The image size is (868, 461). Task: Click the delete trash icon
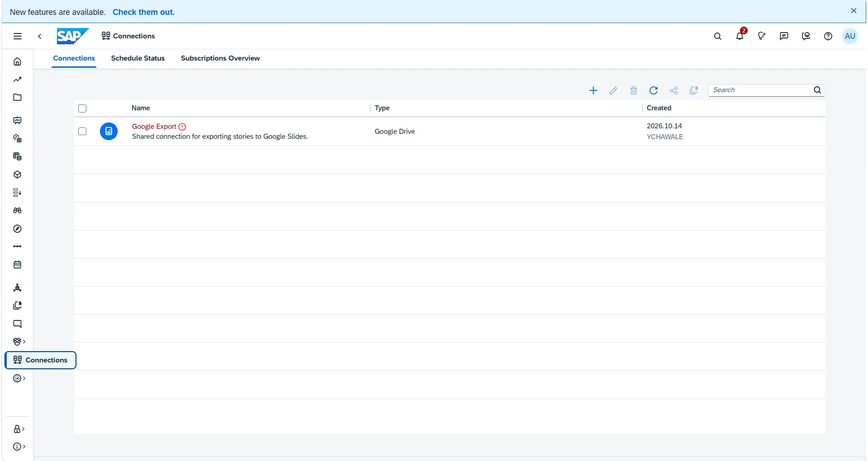(634, 90)
